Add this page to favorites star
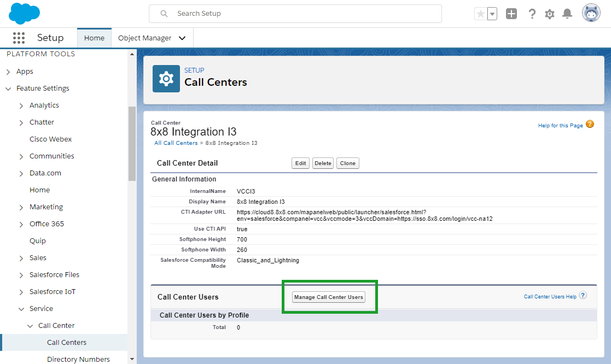The image size is (611, 364). click(481, 14)
